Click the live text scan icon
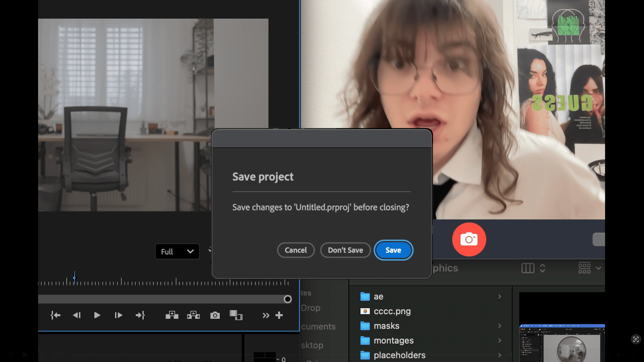Image resolution: width=644 pixels, height=362 pixels. tap(636, 339)
